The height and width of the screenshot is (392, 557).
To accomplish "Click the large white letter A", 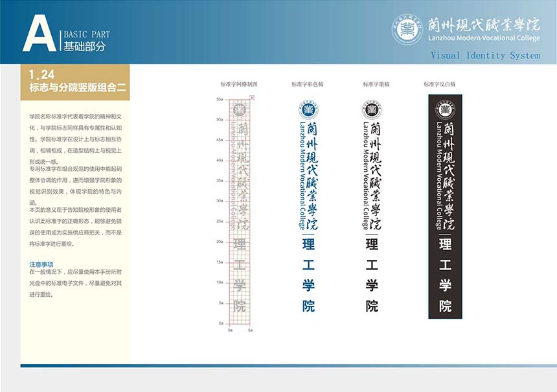I will [39, 34].
